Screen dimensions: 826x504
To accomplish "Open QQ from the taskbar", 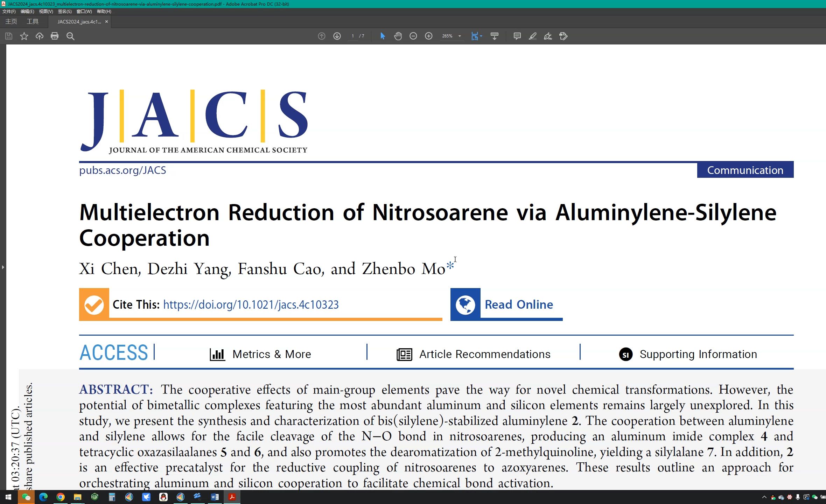I will click(x=163, y=497).
